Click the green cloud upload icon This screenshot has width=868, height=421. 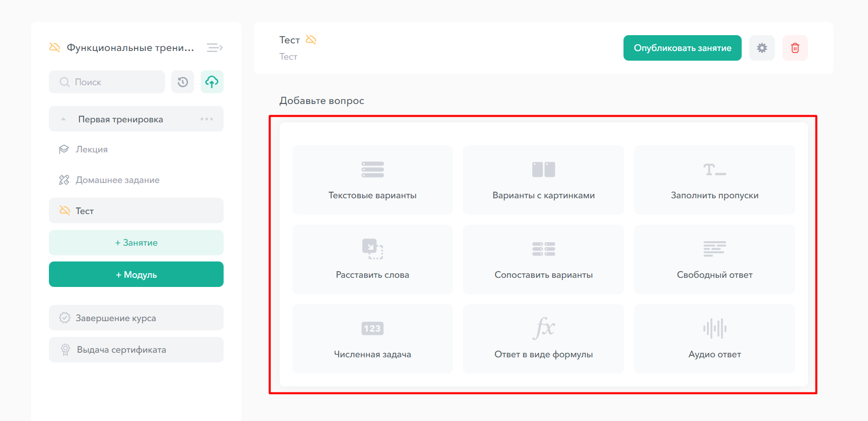(212, 82)
